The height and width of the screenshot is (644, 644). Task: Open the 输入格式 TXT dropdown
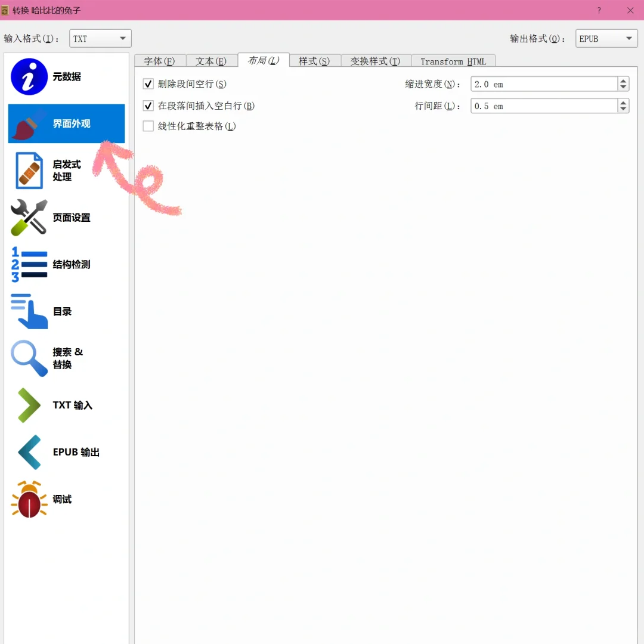[x=100, y=39]
